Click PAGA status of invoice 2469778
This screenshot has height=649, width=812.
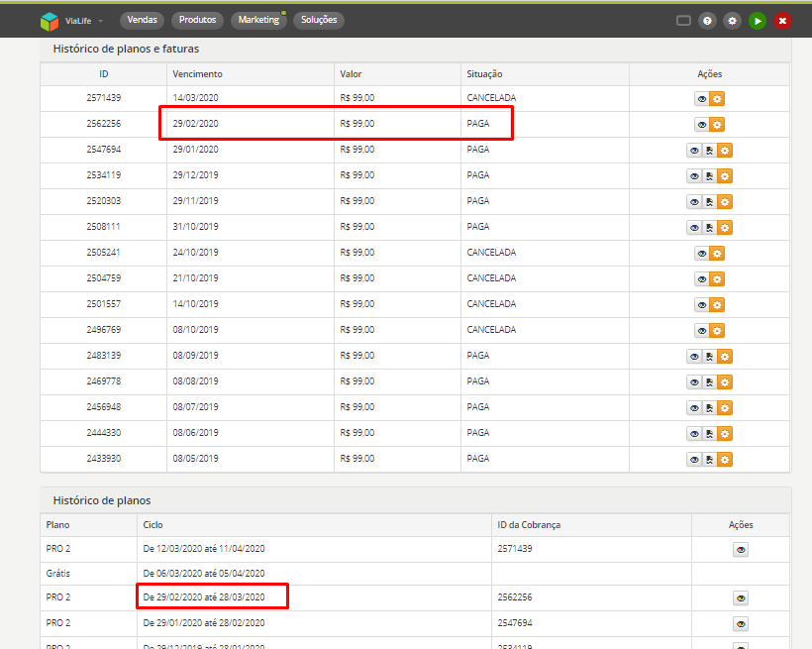(x=477, y=381)
